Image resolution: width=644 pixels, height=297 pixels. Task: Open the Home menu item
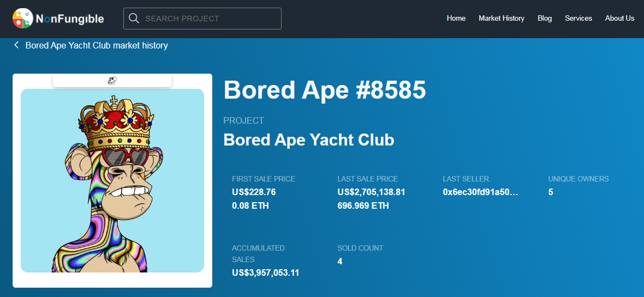(x=456, y=19)
